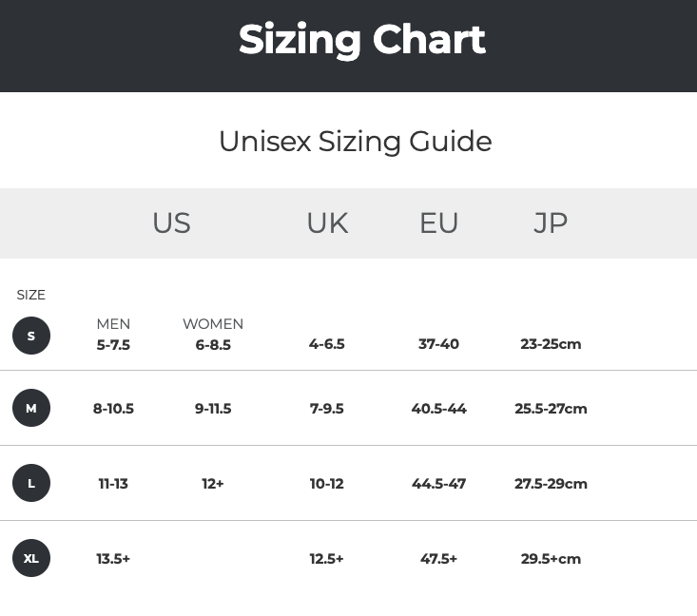Screen dimensions: 697x616
Task: Click the 10-12 UK size cell
Action: pyautogui.click(x=326, y=483)
